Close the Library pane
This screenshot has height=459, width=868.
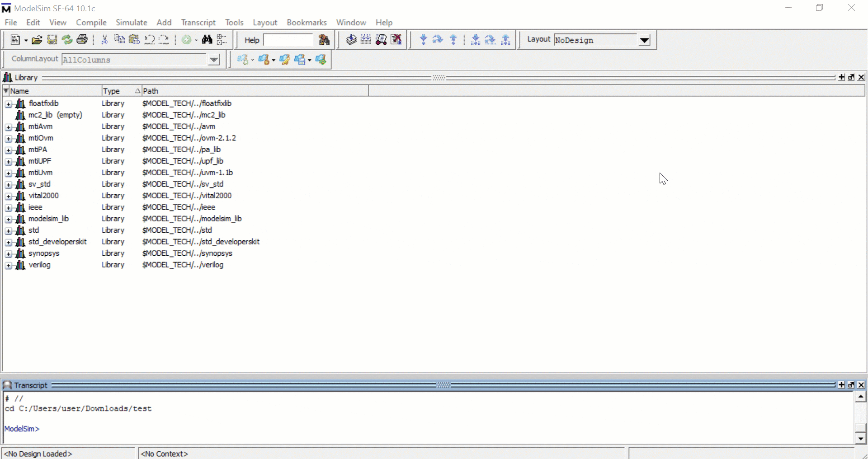tap(861, 77)
